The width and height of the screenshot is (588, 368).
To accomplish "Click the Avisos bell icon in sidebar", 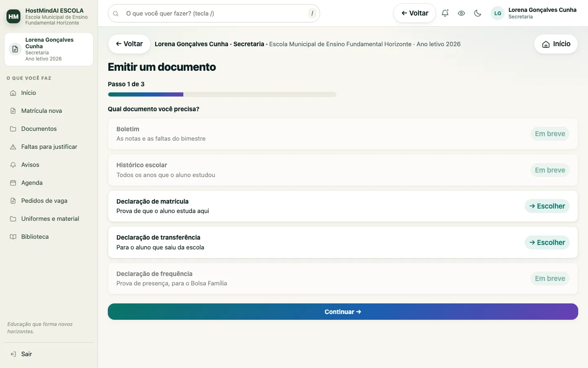I will 13,165.
